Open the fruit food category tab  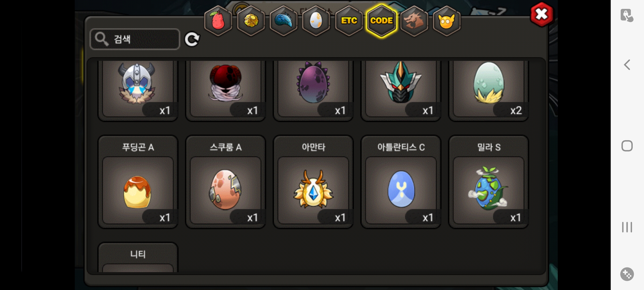click(218, 21)
